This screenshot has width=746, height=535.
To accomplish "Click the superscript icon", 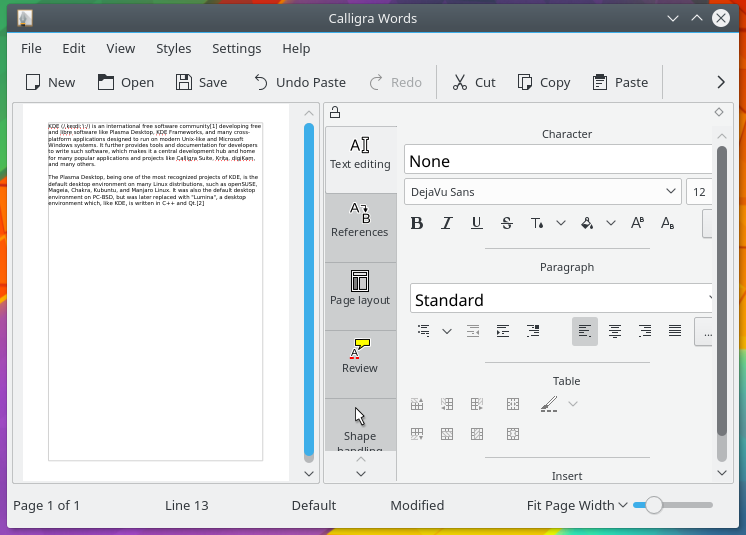I will (x=638, y=223).
